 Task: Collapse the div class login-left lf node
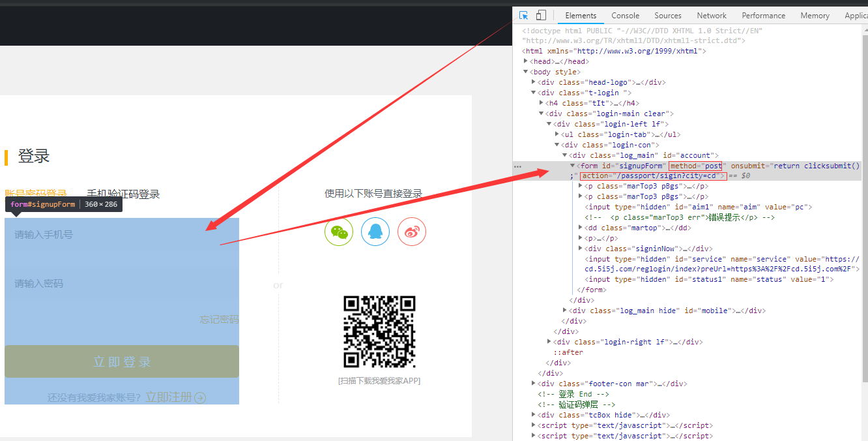549,124
